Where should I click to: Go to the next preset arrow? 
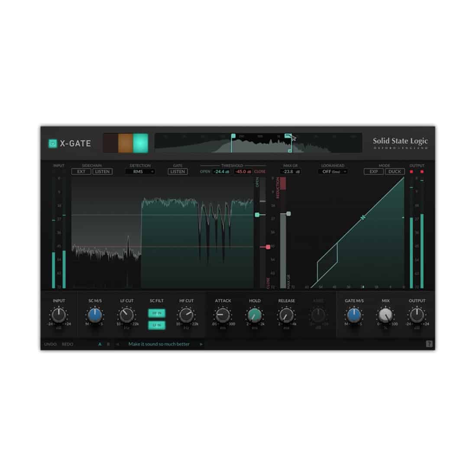[x=201, y=344]
